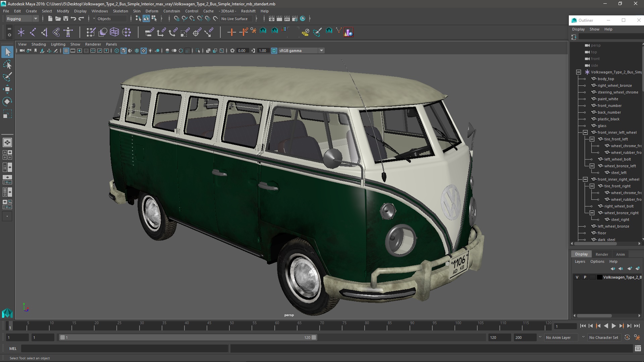
Task: Click the Maya home logo icon
Action: 7,313
